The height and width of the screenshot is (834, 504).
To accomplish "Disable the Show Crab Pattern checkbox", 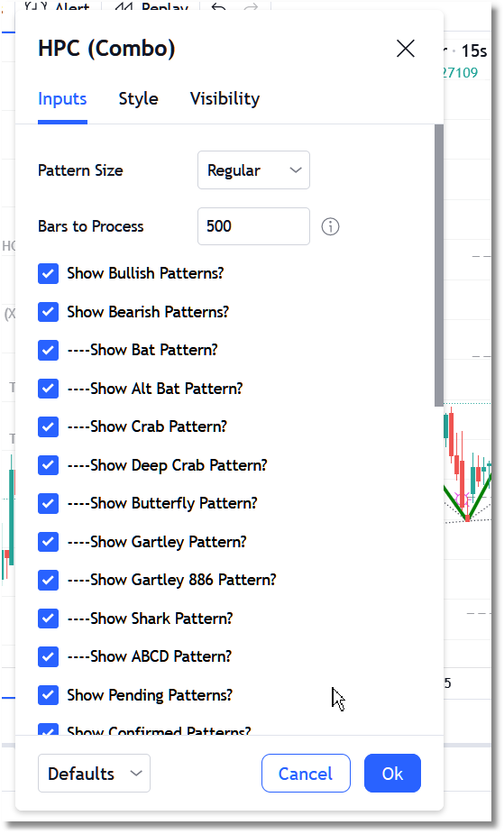I will click(49, 426).
